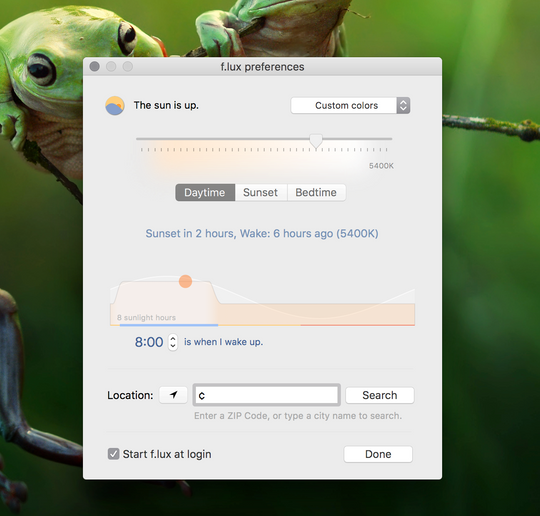This screenshot has height=516, width=540.
Task: Switch to the Bedtime tab
Action: click(316, 192)
